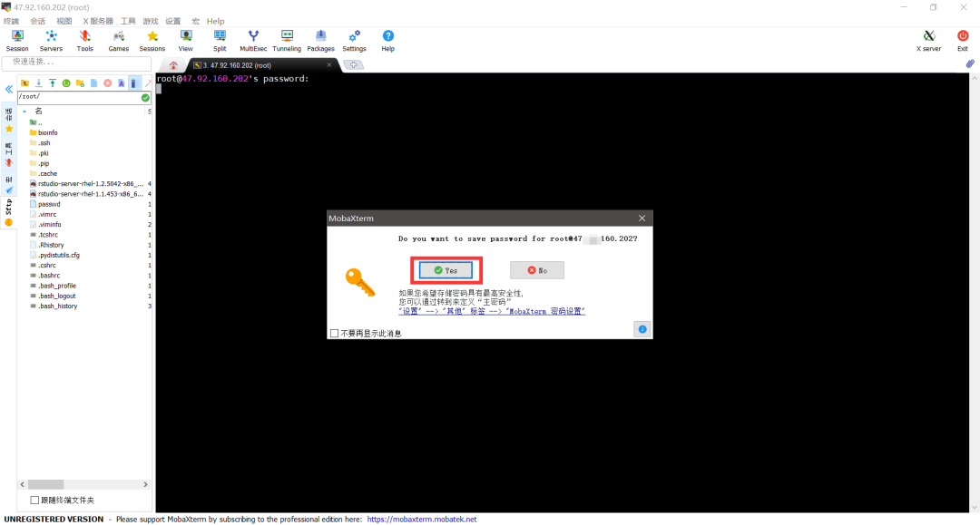Viewport: 980px width, 525px height.
Task: Click the download file icon
Action: click(x=38, y=83)
